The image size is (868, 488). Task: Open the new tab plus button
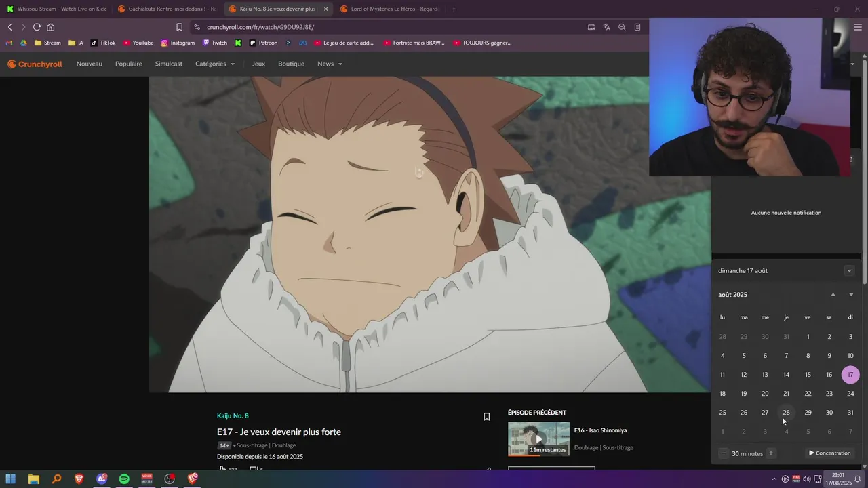[x=454, y=9]
